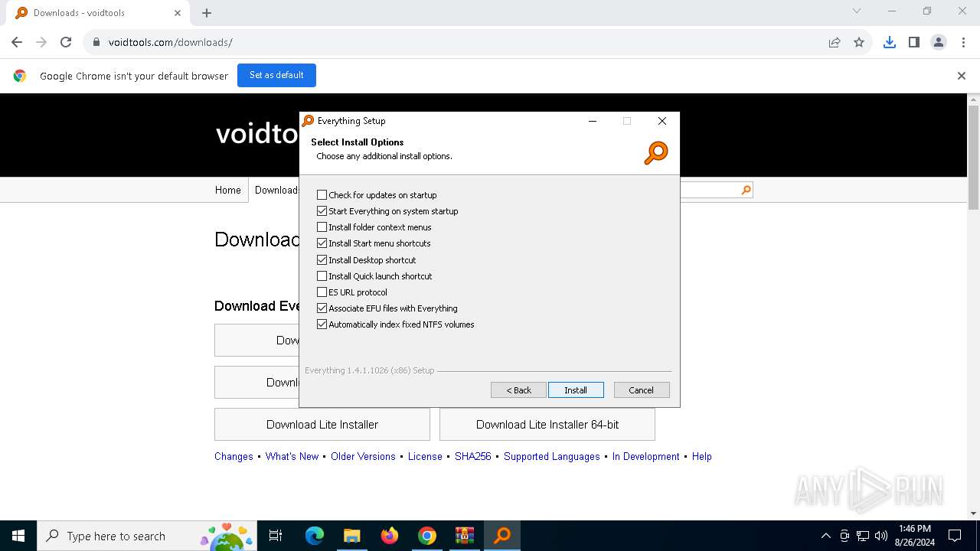Viewport: 980px width, 551px height.
Task: Open the Help link
Action: point(702,456)
